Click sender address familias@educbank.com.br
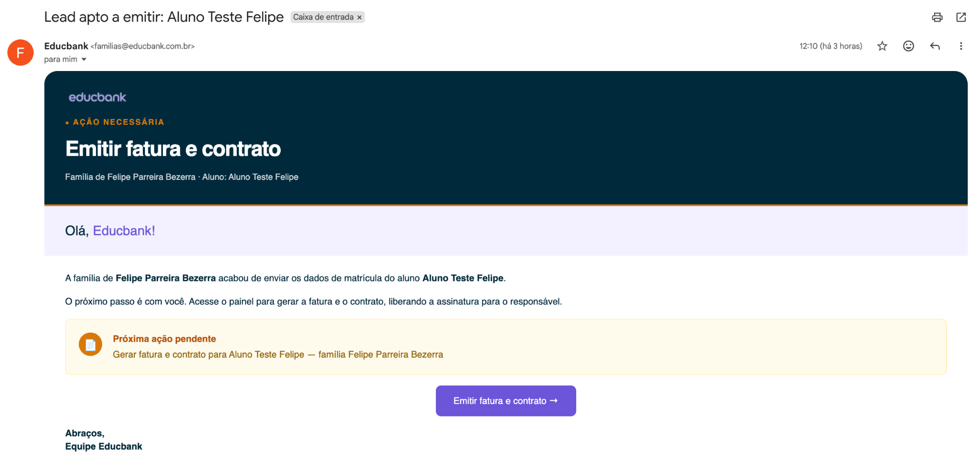Image resolution: width=980 pixels, height=468 pixels. point(143,46)
